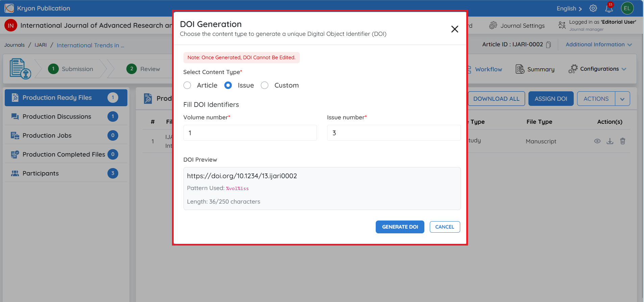The image size is (644, 302).
Task: Click the ACTIONS button
Action: click(x=596, y=99)
